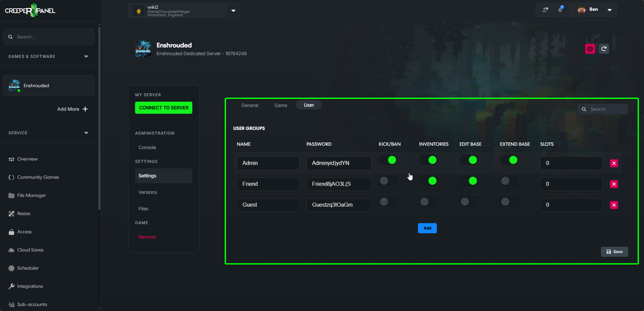Disable Edit Base for Friend group
The height and width of the screenshot is (311, 644).
469,181
